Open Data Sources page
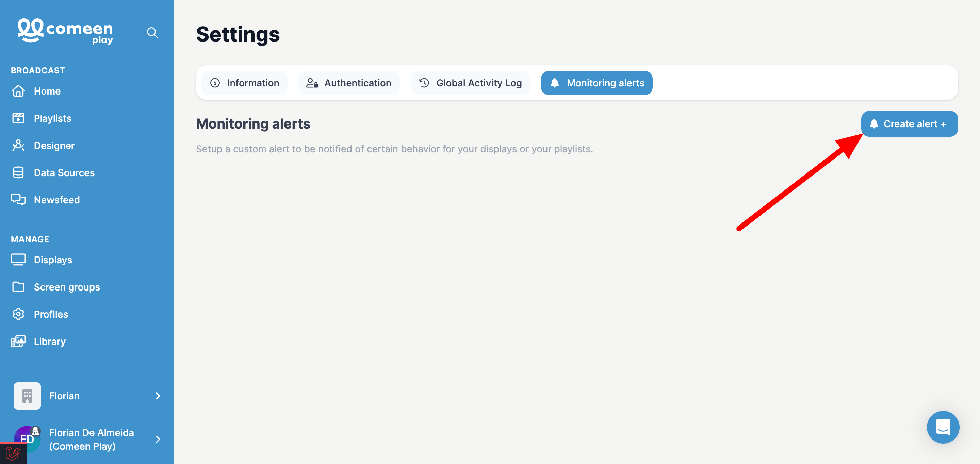The width and height of the screenshot is (980, 464). point(64,173)
